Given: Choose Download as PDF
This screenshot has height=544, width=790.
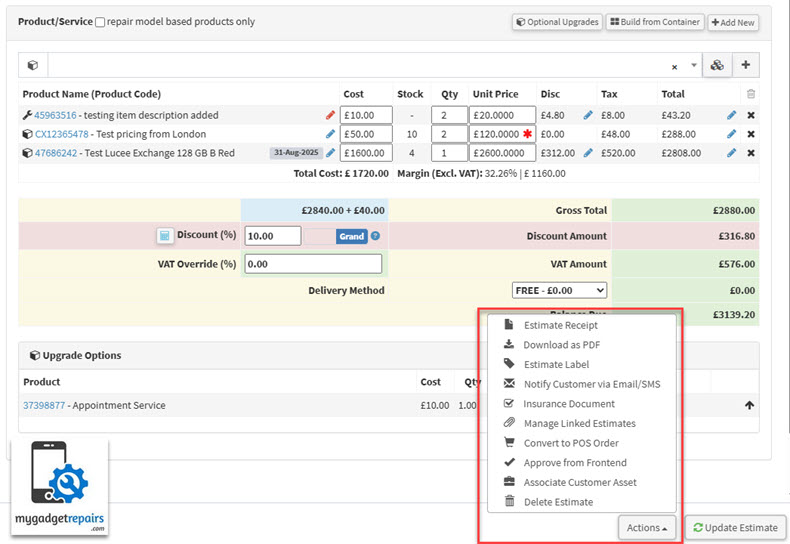Looking at the screenshot, I should (x=561, y=345).
